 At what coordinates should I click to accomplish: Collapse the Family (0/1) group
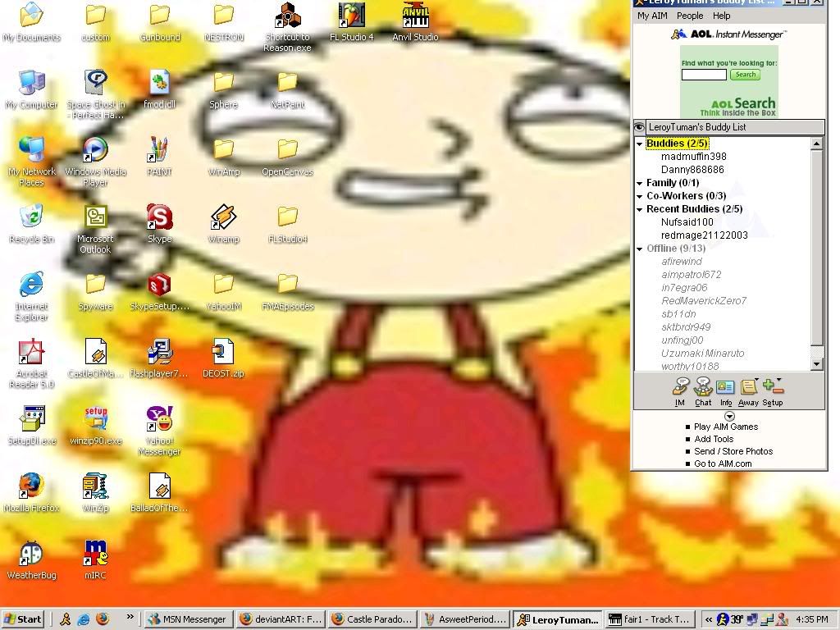tap(640, 183)
